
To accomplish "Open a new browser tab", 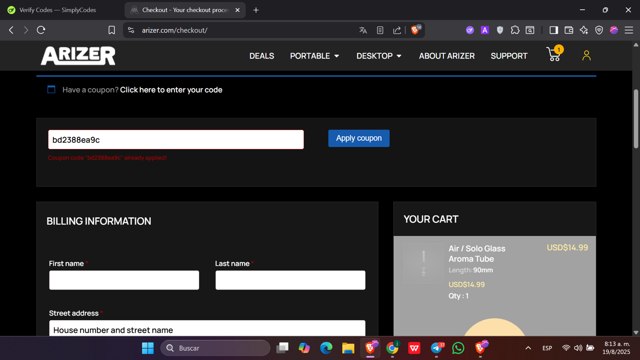I will [x=256, y=10].
